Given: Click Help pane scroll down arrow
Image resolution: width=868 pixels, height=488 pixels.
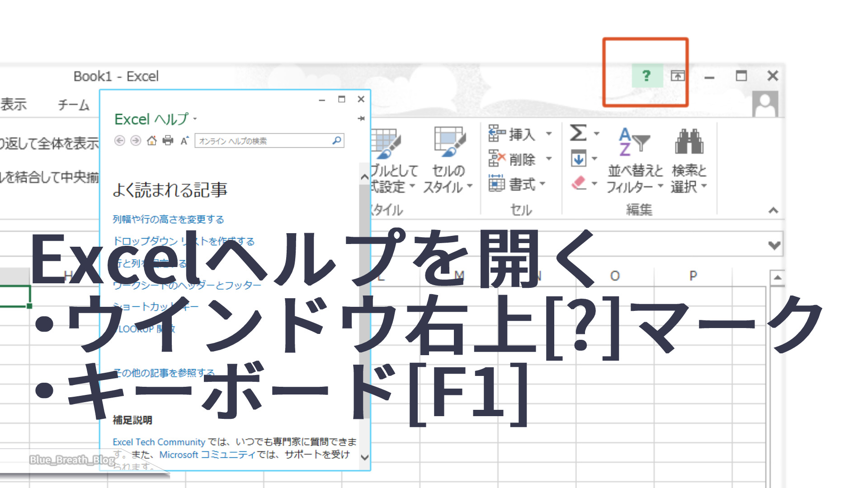Looking at the screenshot, I should pos(365,457).
